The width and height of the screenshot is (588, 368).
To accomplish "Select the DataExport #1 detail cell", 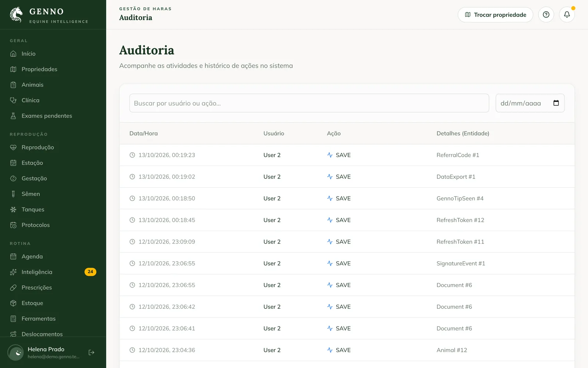I will click(x=456, y=177).
